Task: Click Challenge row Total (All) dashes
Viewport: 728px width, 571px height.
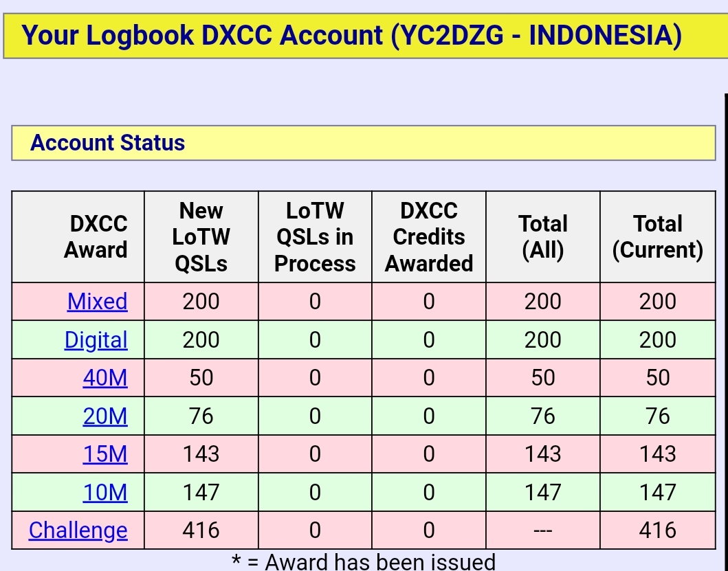Action: pos(543,530)
